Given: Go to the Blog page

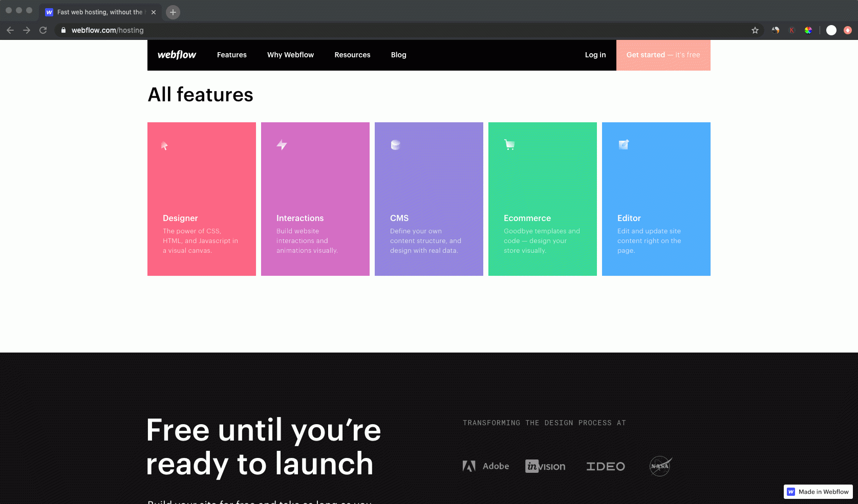Looking at the screenshot, I should point(398,55).
